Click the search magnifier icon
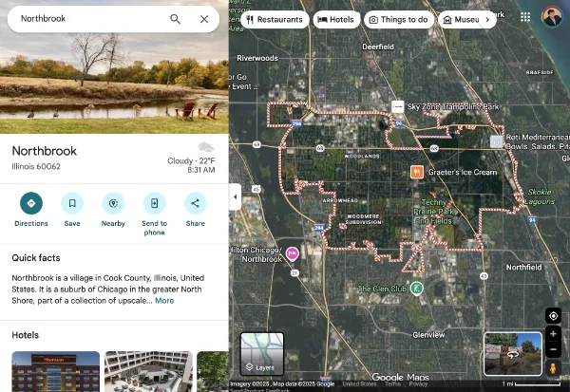 coord(175,19)
